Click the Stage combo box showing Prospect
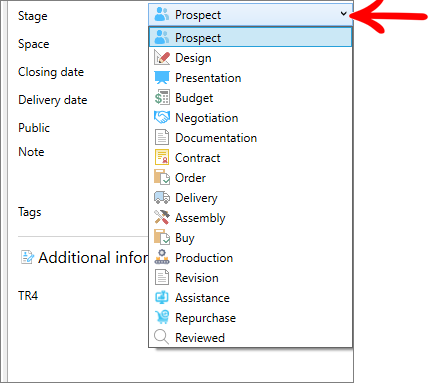This screenshot has width=440, height=383. point(250,14)
